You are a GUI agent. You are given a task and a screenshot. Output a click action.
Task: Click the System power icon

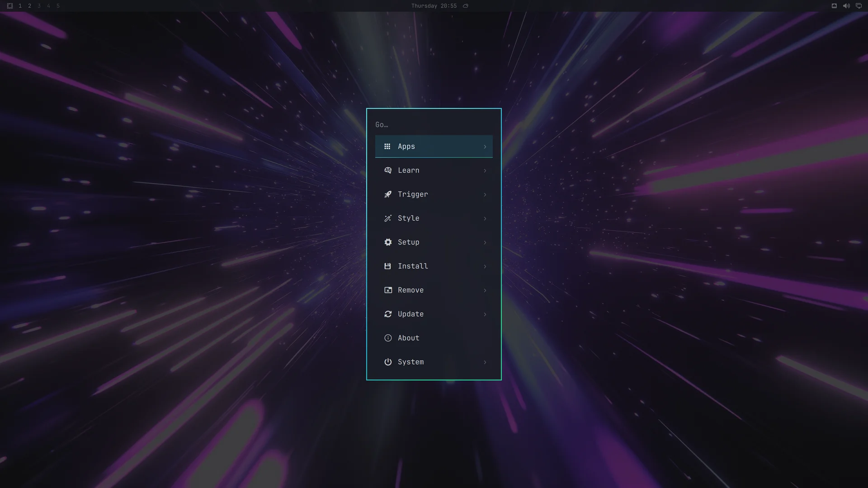point(388,362)
